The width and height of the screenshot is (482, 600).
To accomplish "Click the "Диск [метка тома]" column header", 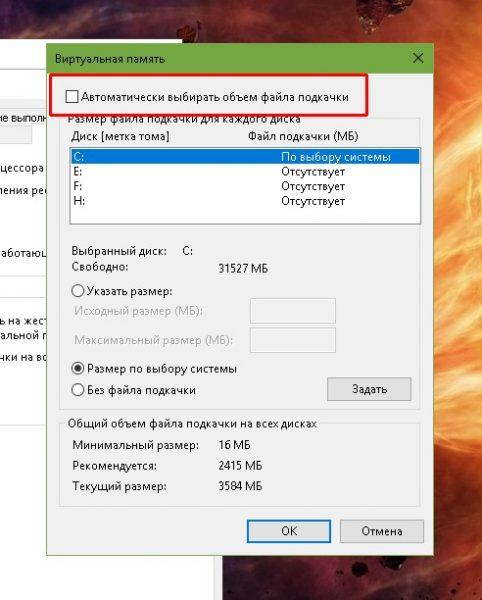I will (x=120, y=136).
